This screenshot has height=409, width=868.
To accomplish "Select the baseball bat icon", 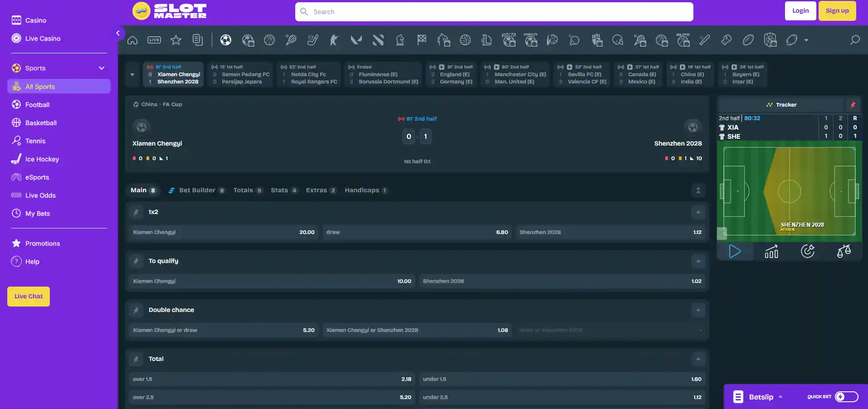I will tap(705, 40).
